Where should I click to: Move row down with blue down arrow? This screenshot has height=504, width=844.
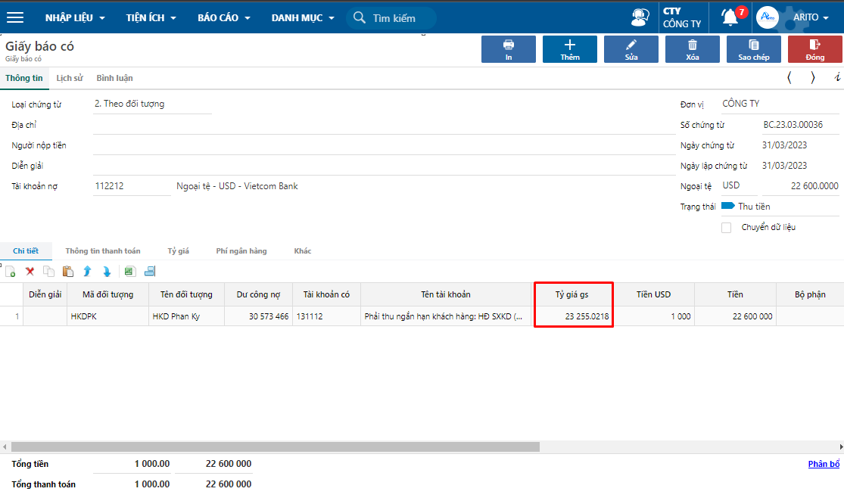coord(107,271)
